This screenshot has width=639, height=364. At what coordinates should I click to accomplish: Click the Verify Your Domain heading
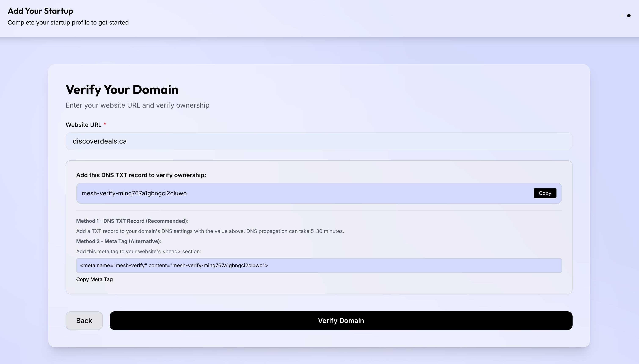point(122,89)
